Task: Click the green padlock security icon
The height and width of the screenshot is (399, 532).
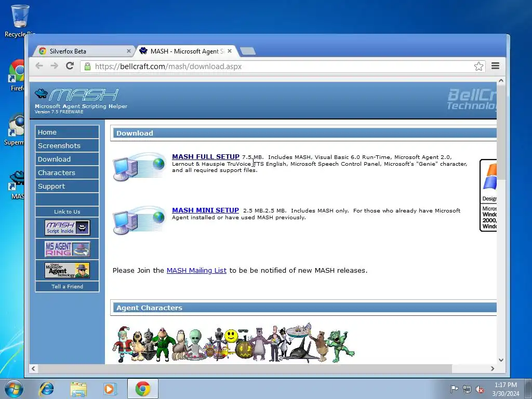Action: (x=87, y=66)
